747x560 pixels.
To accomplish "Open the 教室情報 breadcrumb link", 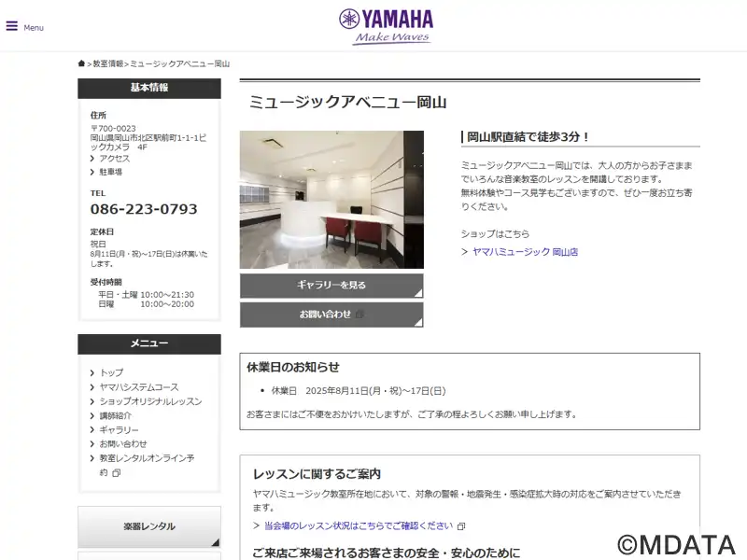I will pyautogui.click(x=108, y=63).
